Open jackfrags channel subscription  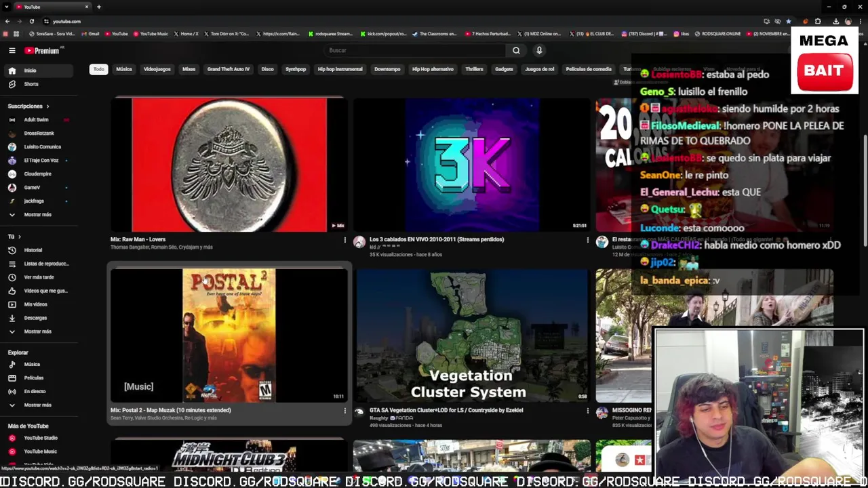pos(39,201)
